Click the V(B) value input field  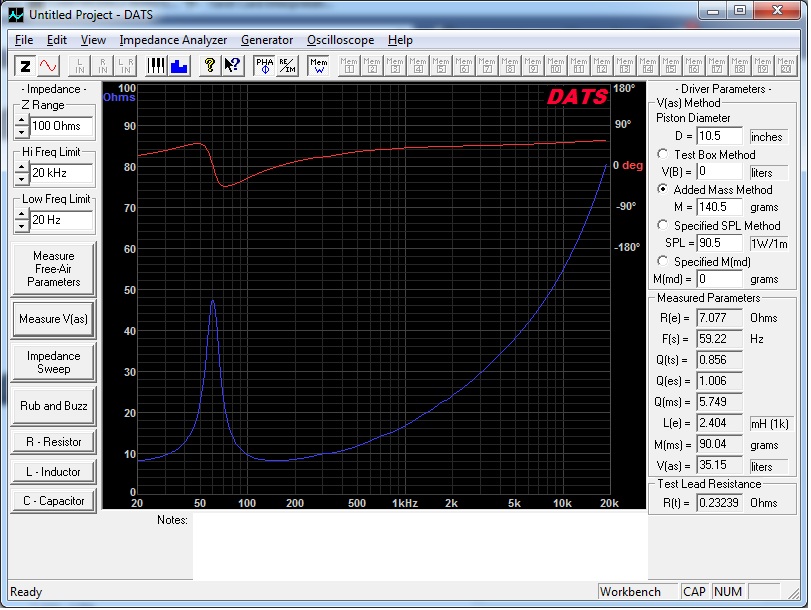click(x=719, y=171)
